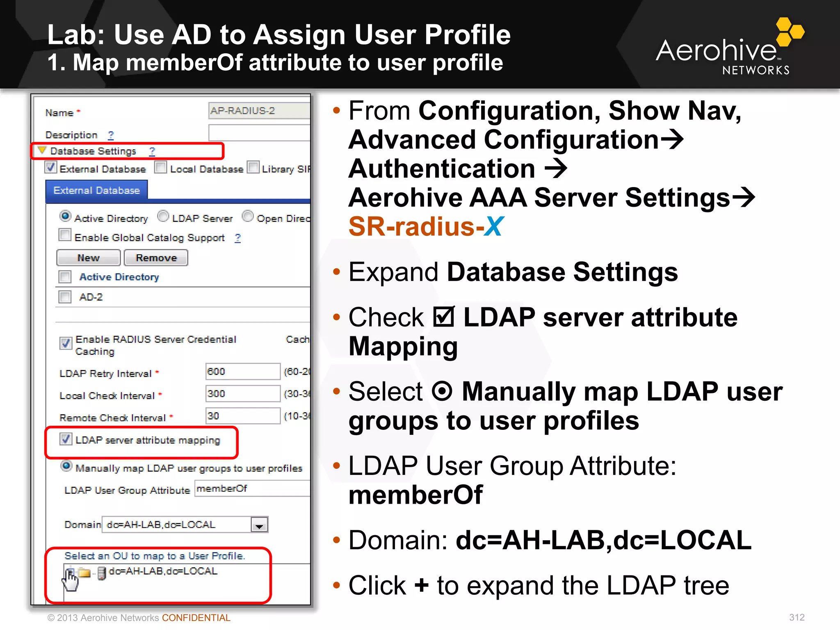Click the empty Description input field
Screen dimensions: 840x630
coord(259,133)
